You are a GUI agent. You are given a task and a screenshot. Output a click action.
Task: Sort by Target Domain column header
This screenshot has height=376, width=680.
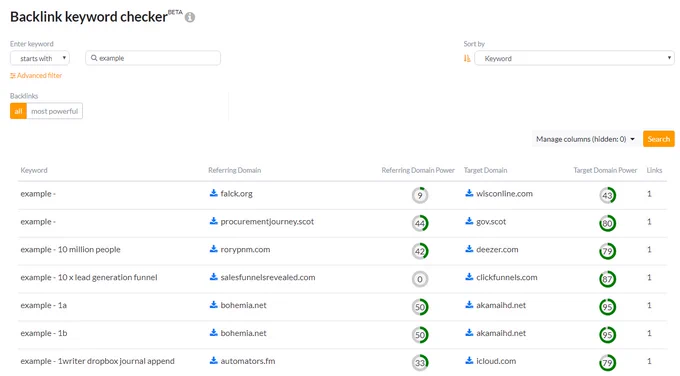485,170
